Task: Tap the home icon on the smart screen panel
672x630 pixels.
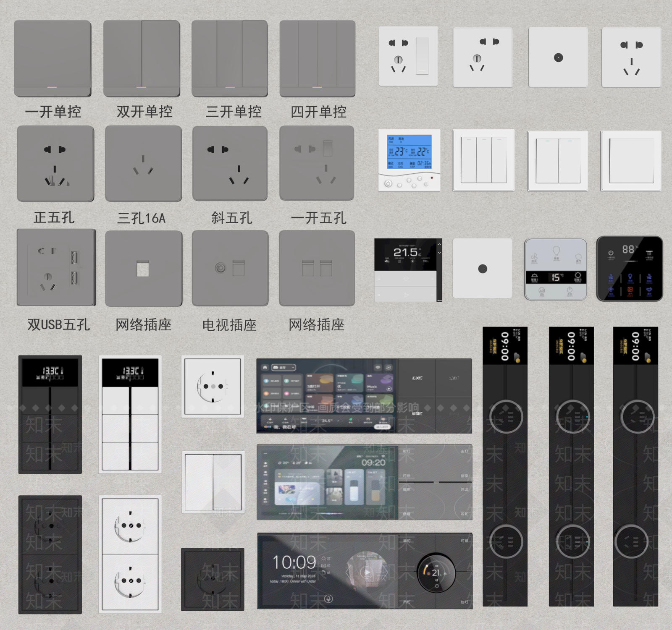Action: pos(265,367)
